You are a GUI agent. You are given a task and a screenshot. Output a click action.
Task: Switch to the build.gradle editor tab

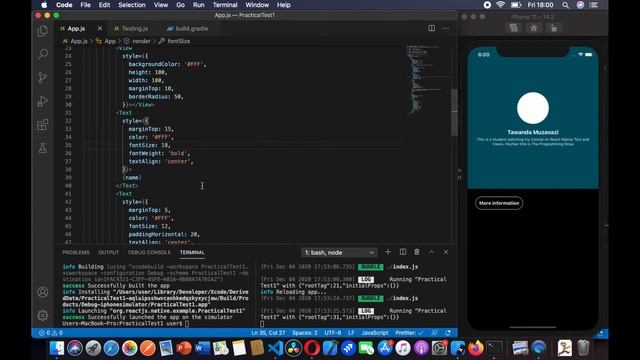pyautogui.click(x=188, y=29)
